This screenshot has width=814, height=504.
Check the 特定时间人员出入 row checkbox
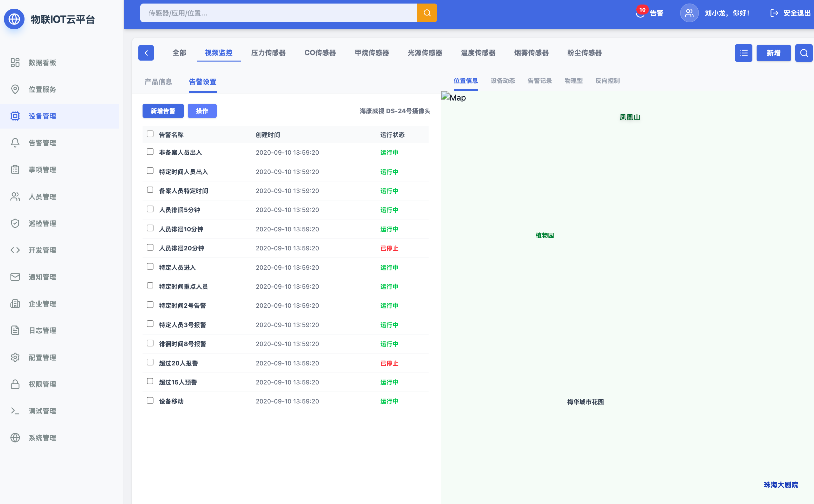(150, 171)
